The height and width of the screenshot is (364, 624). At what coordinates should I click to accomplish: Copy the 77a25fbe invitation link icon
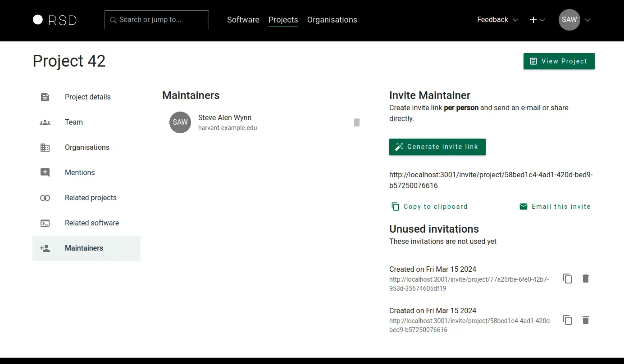pos(567,279)
